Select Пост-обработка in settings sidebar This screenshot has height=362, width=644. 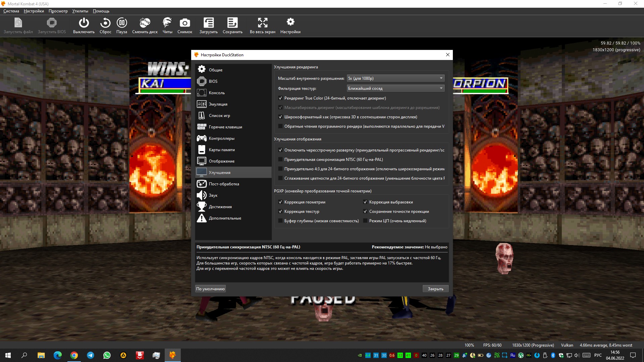click(x=233, y=184)
